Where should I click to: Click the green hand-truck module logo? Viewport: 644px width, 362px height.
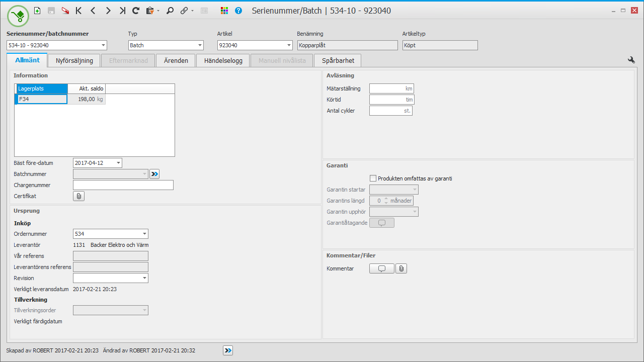18,16
